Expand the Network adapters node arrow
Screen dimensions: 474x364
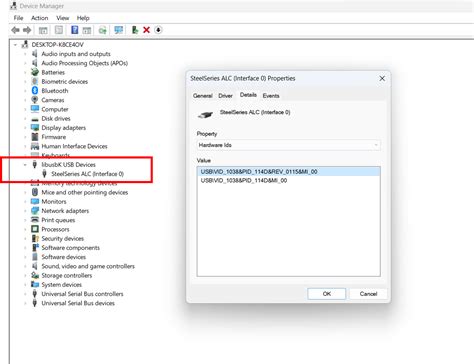pyautogui.click(x=25, y=211)
